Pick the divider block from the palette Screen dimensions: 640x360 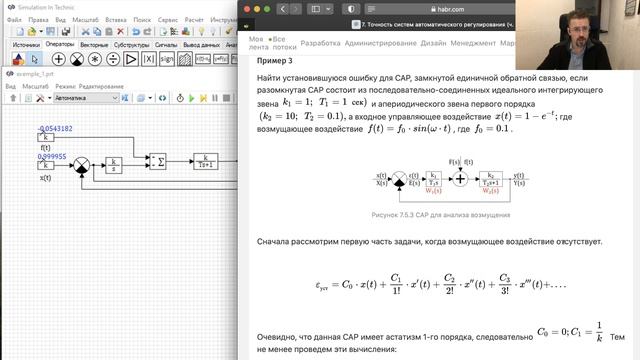point(113,59)
